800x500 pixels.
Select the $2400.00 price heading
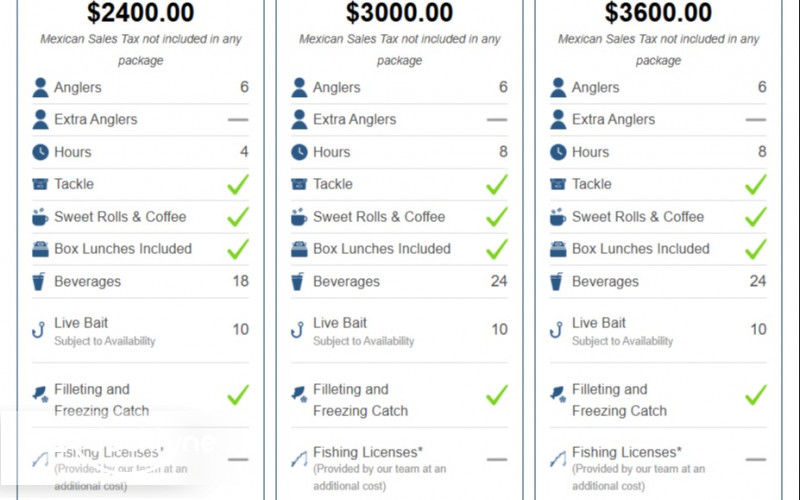141,13
